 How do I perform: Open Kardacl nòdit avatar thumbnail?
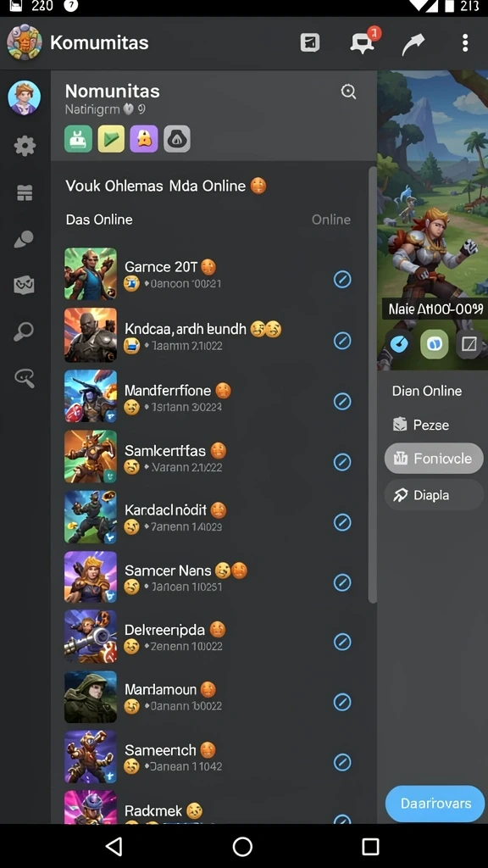[91, 517]
